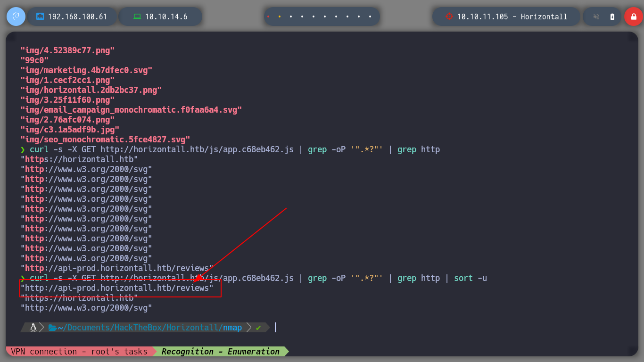Click the green check mark status icon
Viewport: 644px width, 362px height.
click(258, 328)
